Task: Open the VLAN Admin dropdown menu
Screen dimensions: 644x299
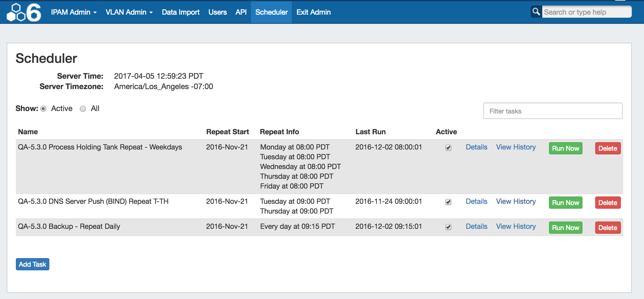Action: (129, 12)
